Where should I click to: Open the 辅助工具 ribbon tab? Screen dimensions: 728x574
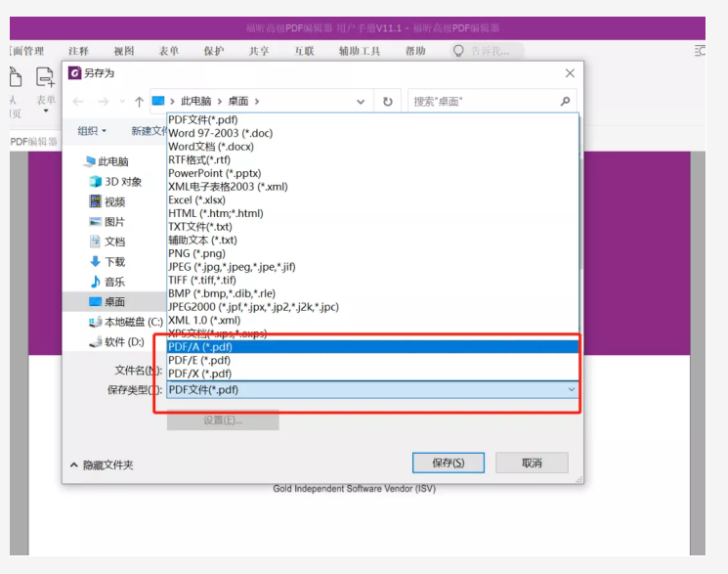click(x=360, y=51)
